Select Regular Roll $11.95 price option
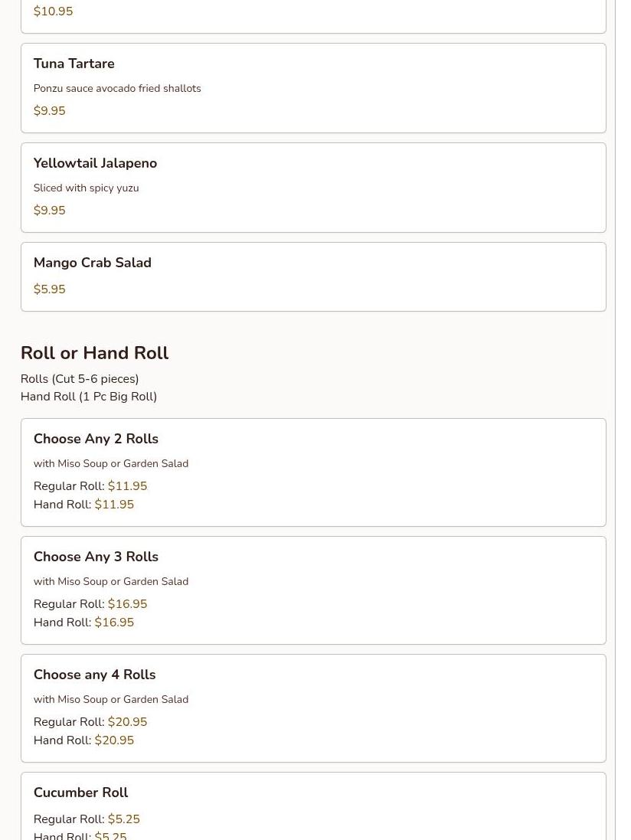The image size is (631, 840). [90, 486]
